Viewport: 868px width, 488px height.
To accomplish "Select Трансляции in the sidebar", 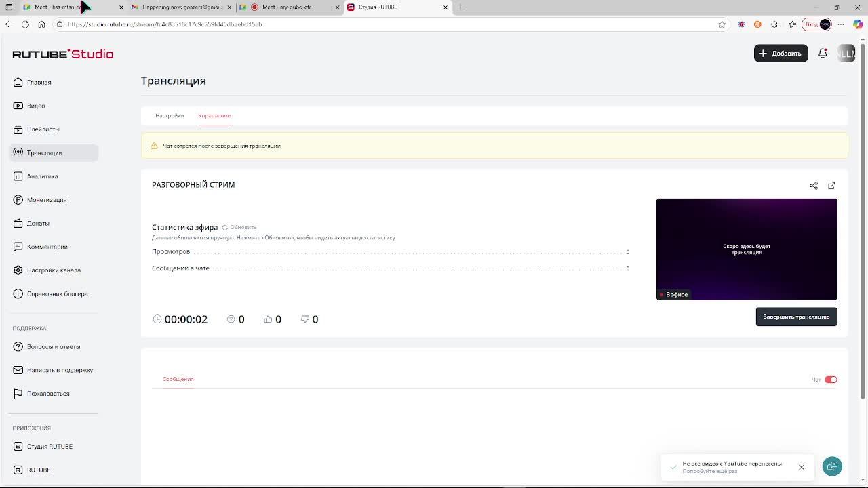I will (x=54, y=152).
